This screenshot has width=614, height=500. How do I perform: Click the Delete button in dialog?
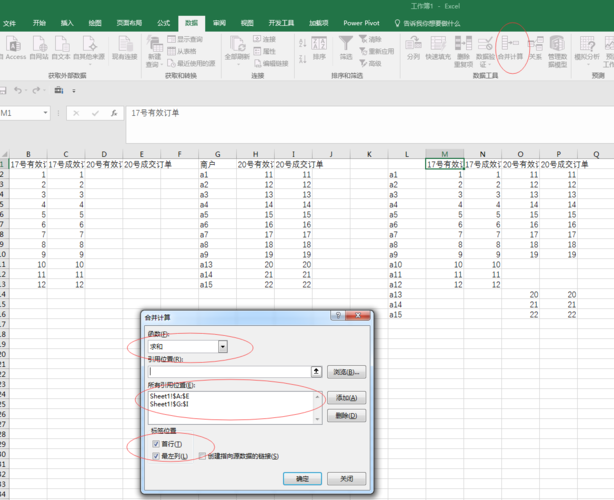click(x=347, y=415)
